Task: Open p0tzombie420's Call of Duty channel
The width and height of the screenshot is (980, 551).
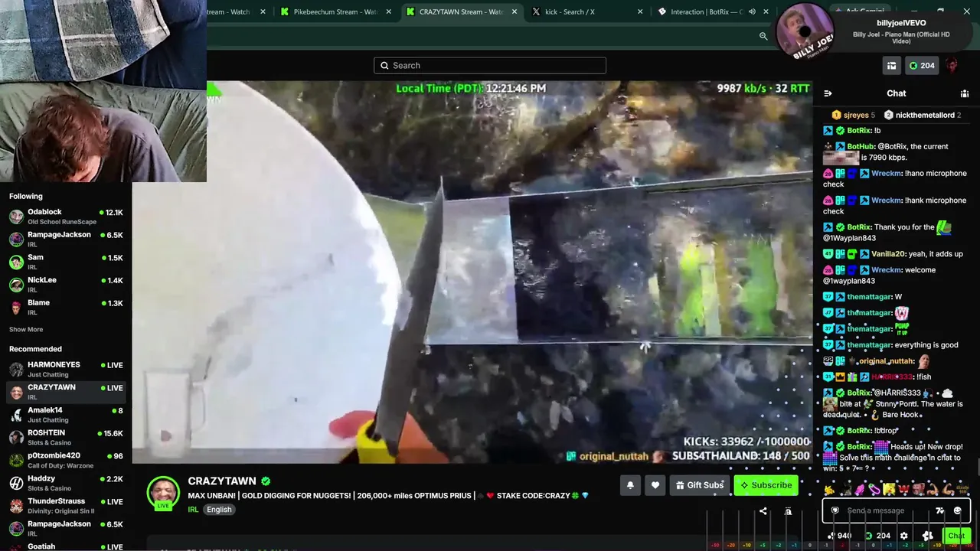Action: (x=66, y=460)
